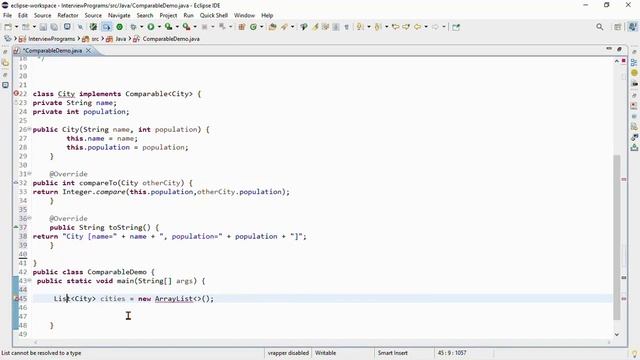Click the Open Type folder icon

click(x=273, y=27)
